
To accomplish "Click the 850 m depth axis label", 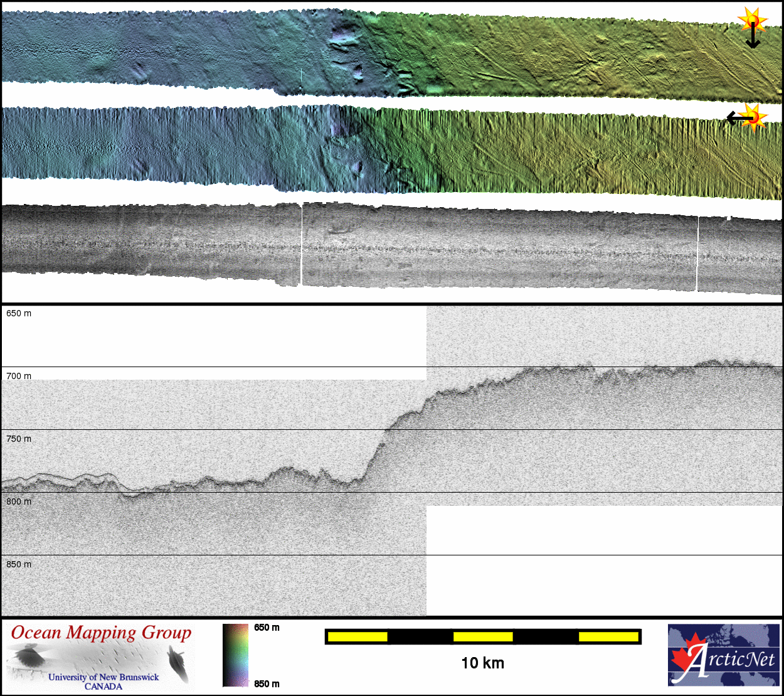I will click(x=19, y=564).
